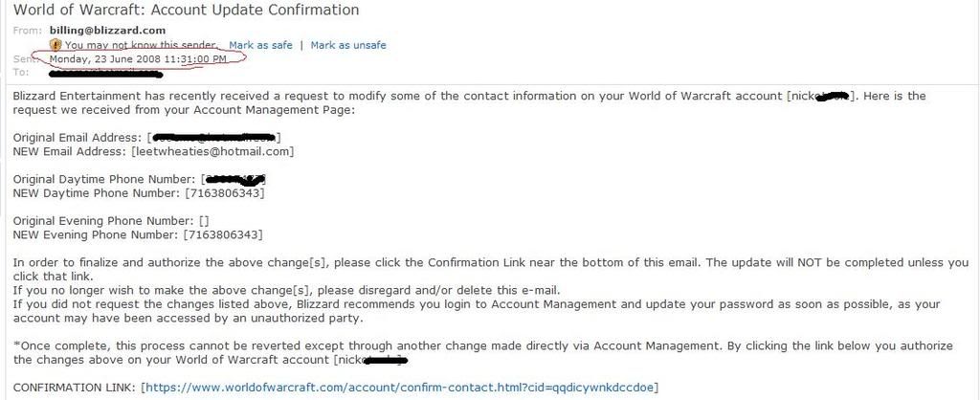The width and height of the screenshot is (980, 400).
Task: Click the 'Blizzard Entertainment has recently received' paragraph
Action: coord(469,103)
